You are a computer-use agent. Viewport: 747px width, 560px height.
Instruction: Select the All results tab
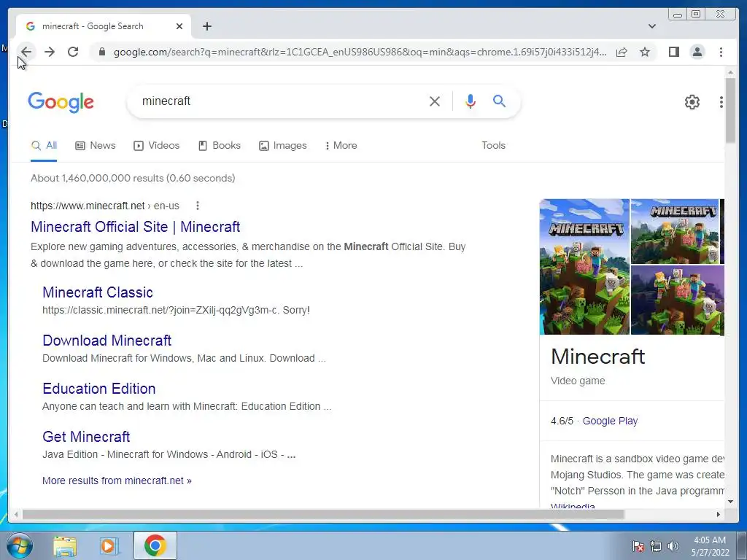coord(44,146)
